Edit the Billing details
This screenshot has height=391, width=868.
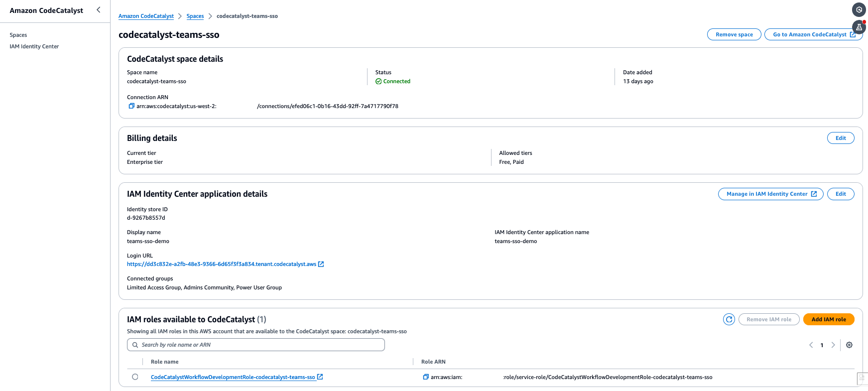coord(841,138)
